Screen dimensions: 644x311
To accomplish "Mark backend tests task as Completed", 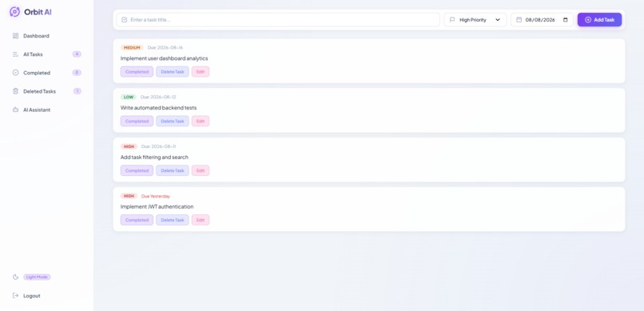I will click(137, 122).
